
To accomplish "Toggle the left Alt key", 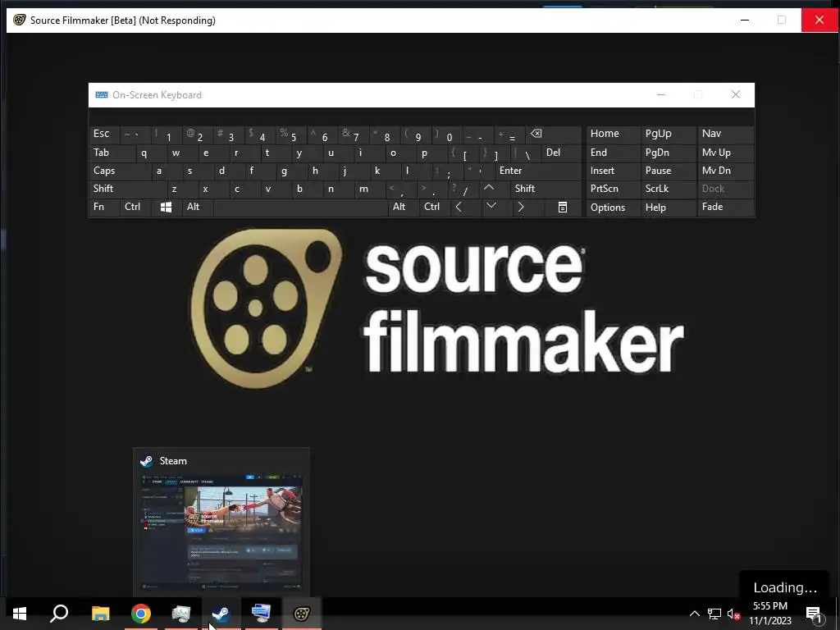I will (198, 208).
